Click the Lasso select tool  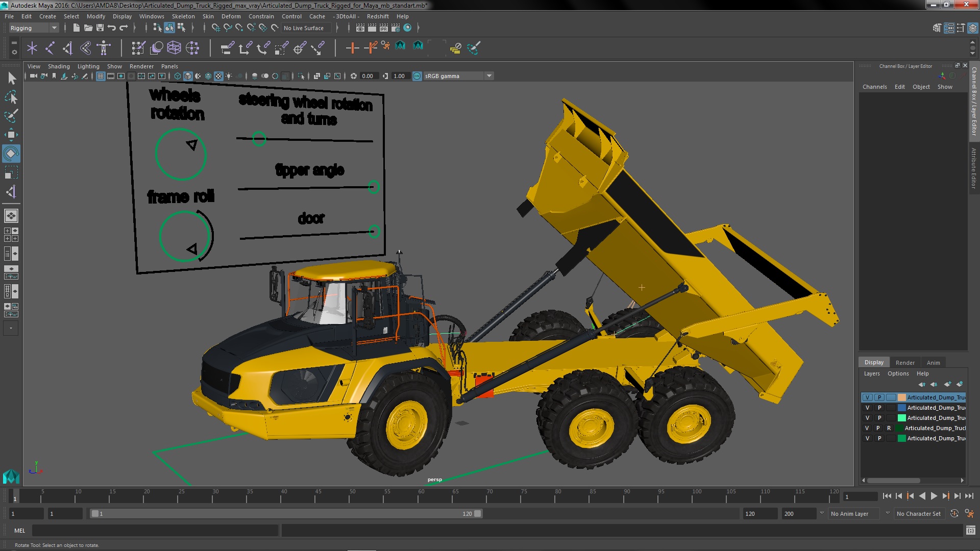[x=11, y=97]
